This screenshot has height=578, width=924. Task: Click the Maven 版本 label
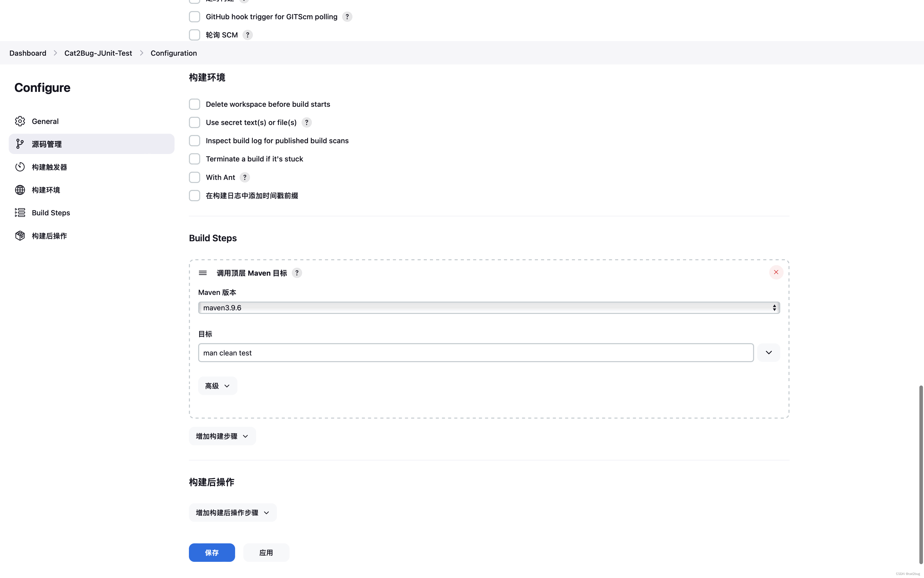tap(217, 292)
